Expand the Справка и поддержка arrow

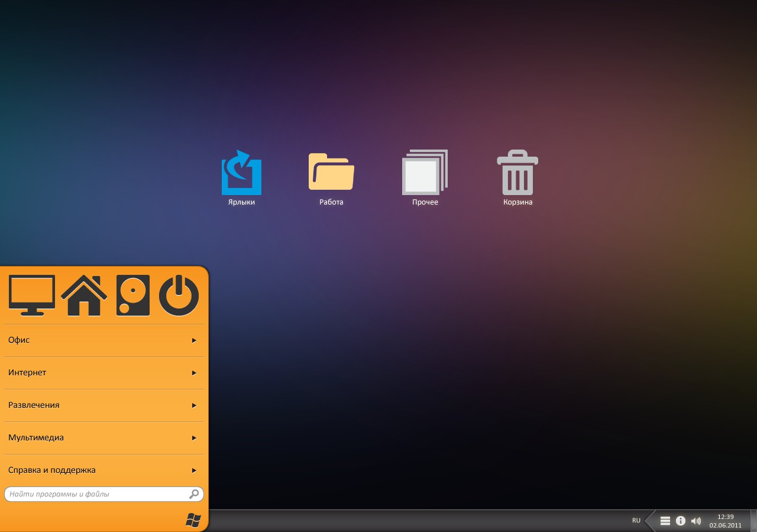click(x=194, y=471)
